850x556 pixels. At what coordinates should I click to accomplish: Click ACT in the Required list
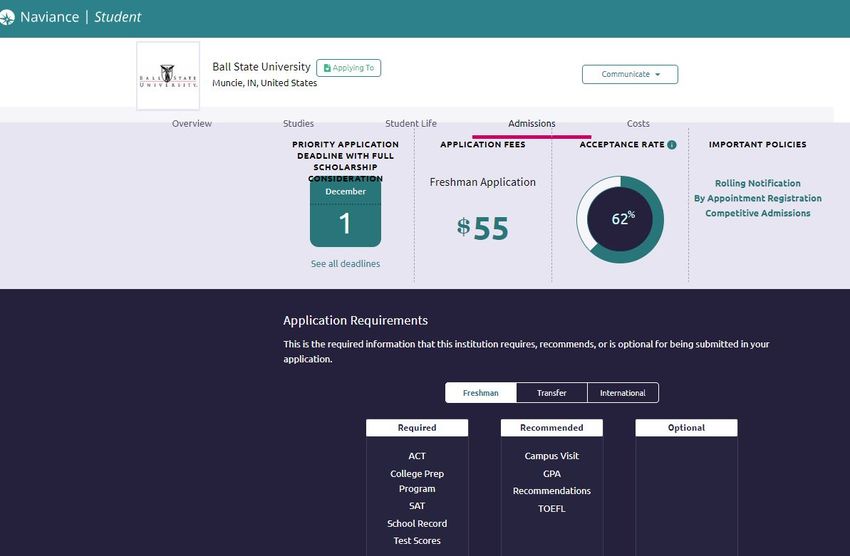pos(417,456)
